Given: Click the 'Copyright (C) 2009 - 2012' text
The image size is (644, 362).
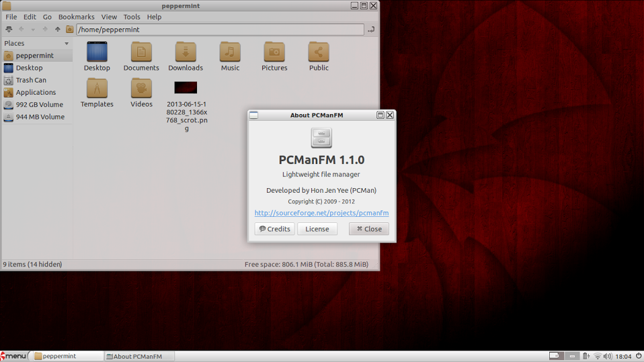Looking at the screenshot, I should tap(321, 201).
